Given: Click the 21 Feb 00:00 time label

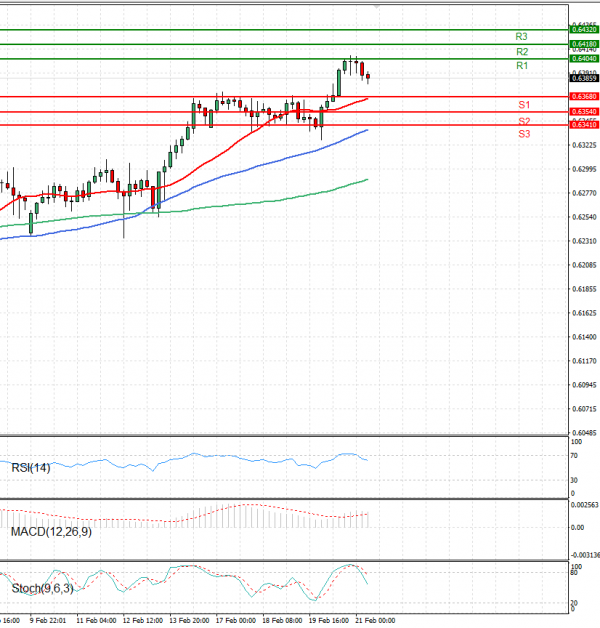Looking at the screenshot, I should [375, 620].
